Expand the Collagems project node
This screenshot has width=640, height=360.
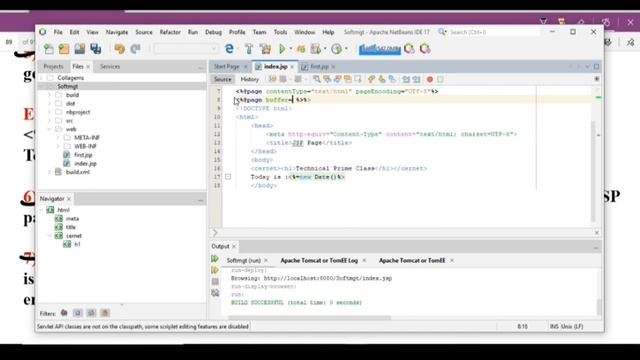[42, 78]
